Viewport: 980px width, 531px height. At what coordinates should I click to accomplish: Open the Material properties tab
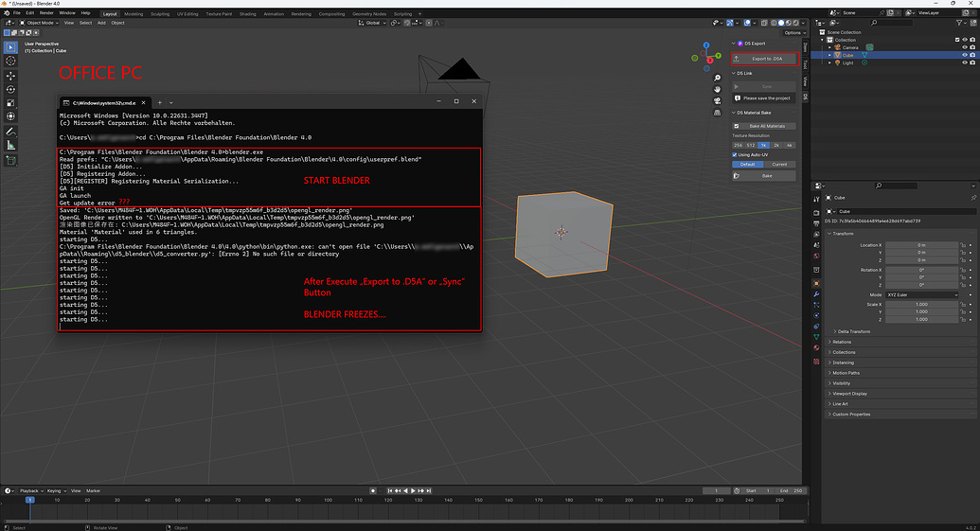pos(816,348)
